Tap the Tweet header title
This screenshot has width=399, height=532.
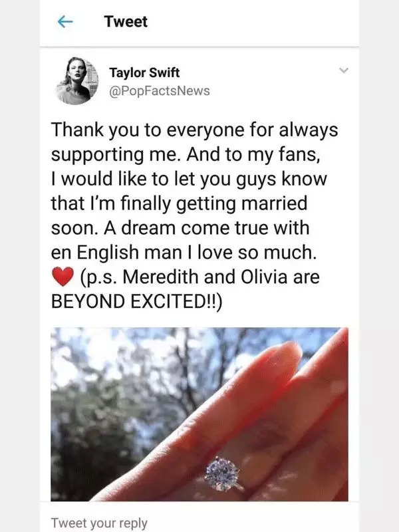126,22
